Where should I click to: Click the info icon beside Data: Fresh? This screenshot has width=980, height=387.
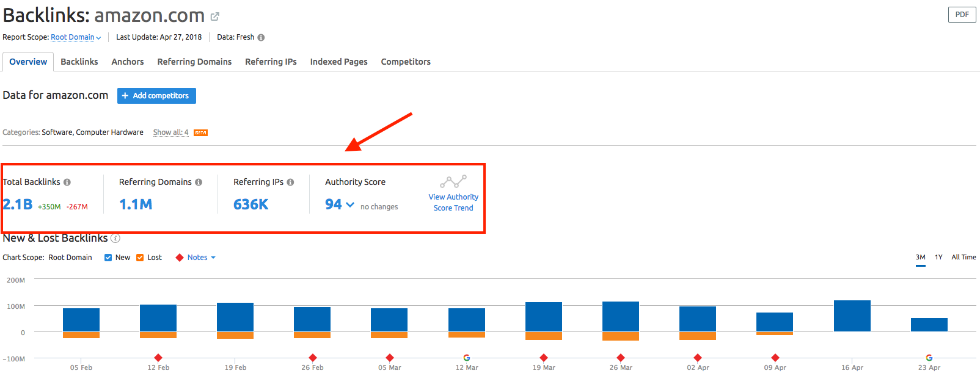pos(261,37)
